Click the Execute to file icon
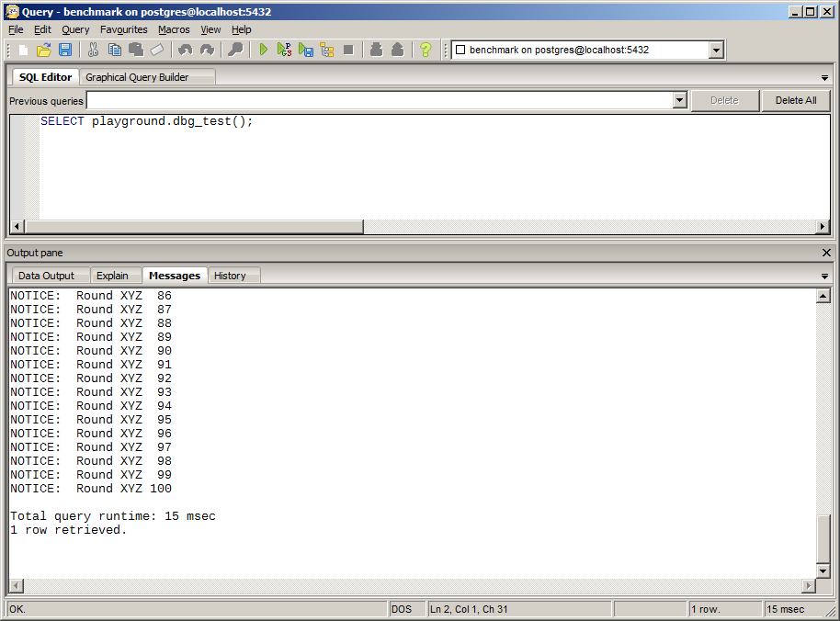The height and width of the screenshot is (621, 840). (306, 50)
